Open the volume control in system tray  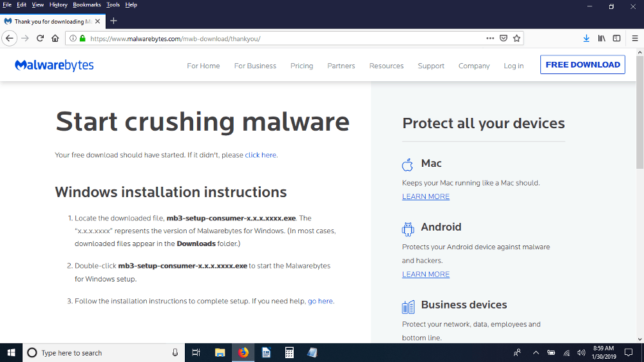581,352
